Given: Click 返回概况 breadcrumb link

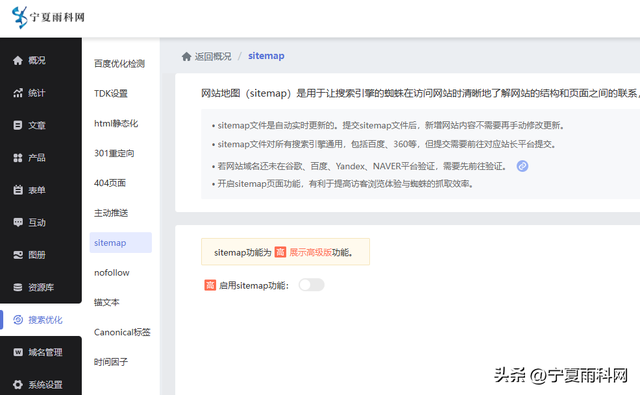Looking at the screenshot, I should point(213,56).
